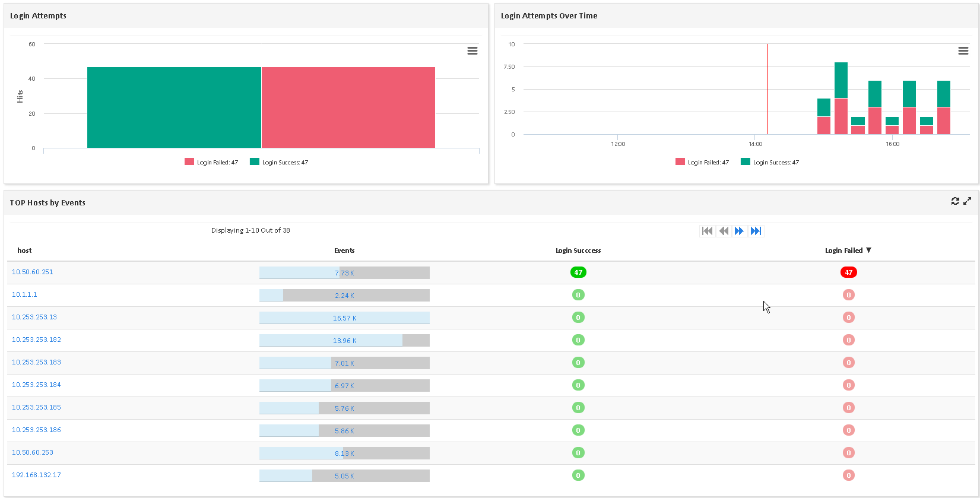
Task: Jump to the last page of hosts
Action: point(756,231)
